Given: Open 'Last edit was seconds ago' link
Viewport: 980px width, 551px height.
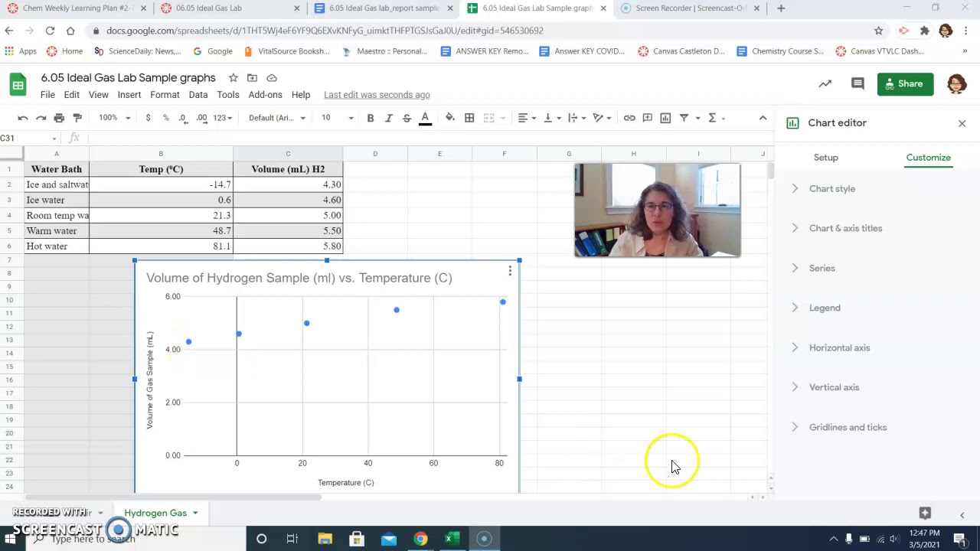Looking at the screenshot, I should click(x=377, y=95).
